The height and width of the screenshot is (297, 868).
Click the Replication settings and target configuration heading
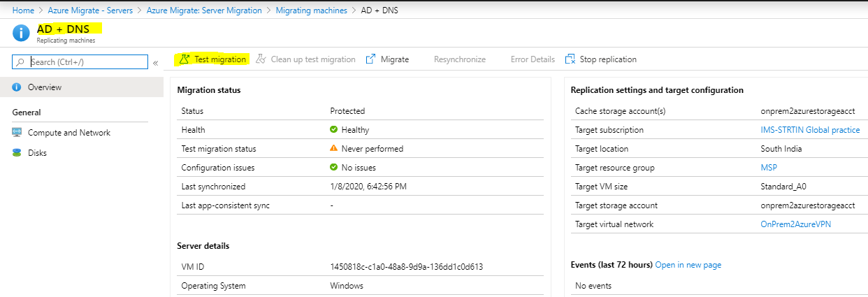pos(657,90)
